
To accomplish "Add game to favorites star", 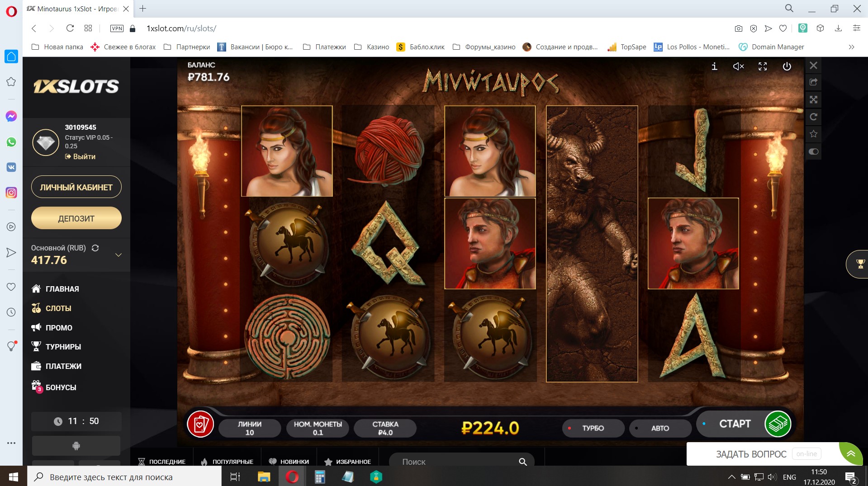I will (813, 134).
